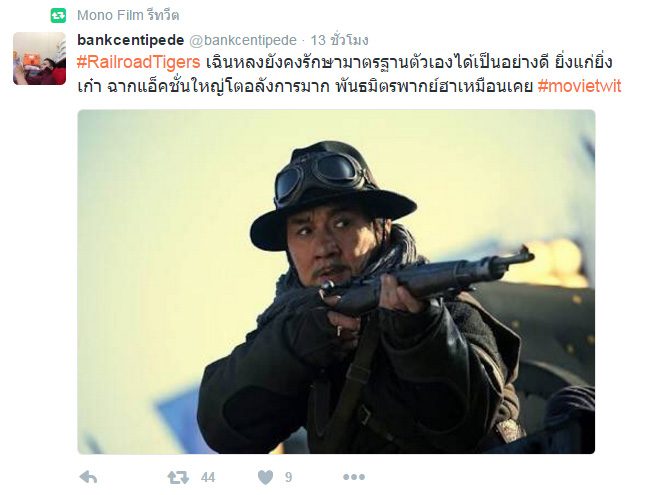Click the reply arrow icon
Image resolution: width=646 pixels, height=495 pixels.
pos(88,477)
